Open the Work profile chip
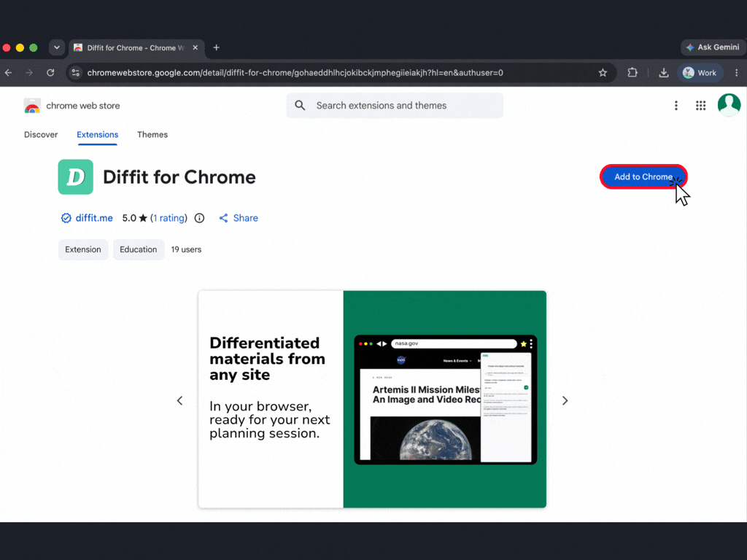The height and width of the screenshot is (560, 747). (700, 73)
